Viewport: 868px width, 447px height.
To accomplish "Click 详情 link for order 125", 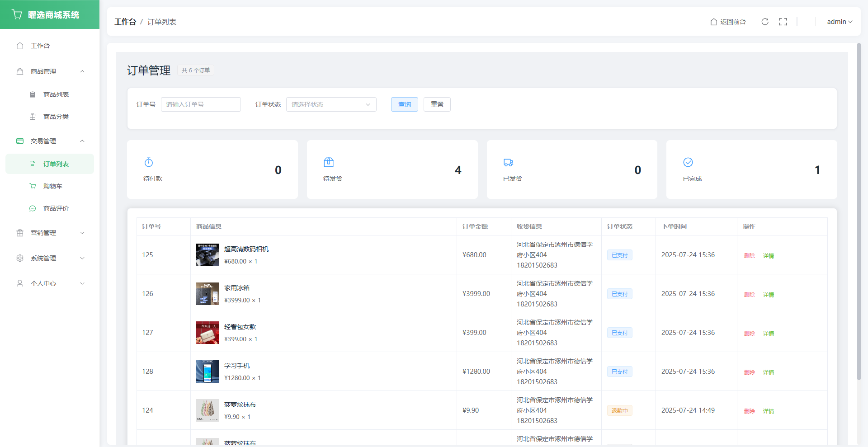I will tap(768, 256).
